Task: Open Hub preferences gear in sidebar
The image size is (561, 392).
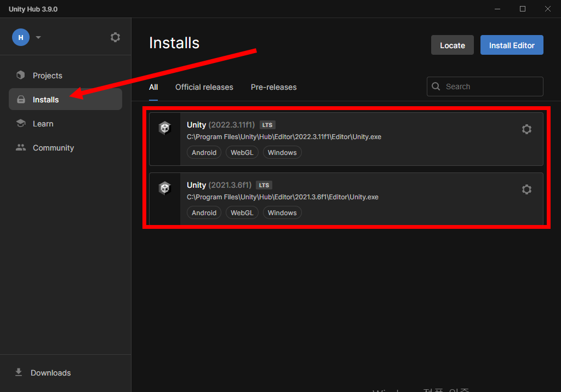Action: coord(115,37)
